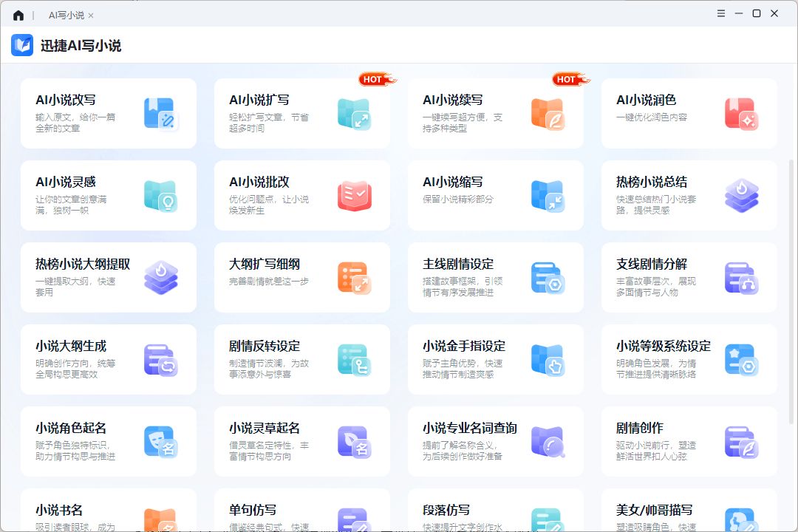Click the 剧情反转设定 heading

(x=264, y=346)
